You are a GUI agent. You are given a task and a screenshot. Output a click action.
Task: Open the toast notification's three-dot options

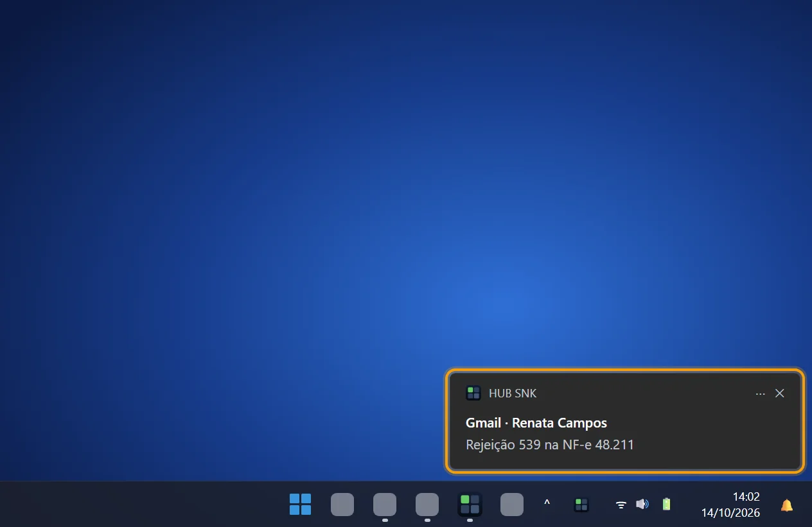761,393
